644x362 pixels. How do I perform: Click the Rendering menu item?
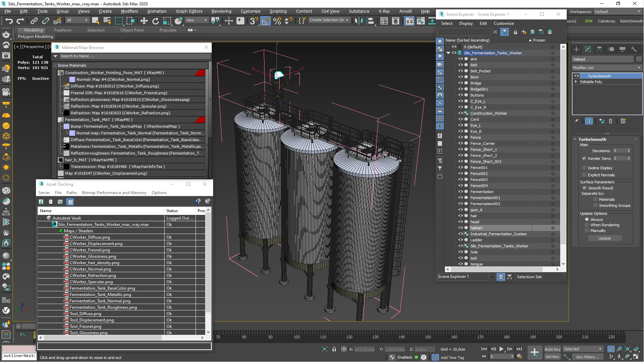(x=220, y=11)
